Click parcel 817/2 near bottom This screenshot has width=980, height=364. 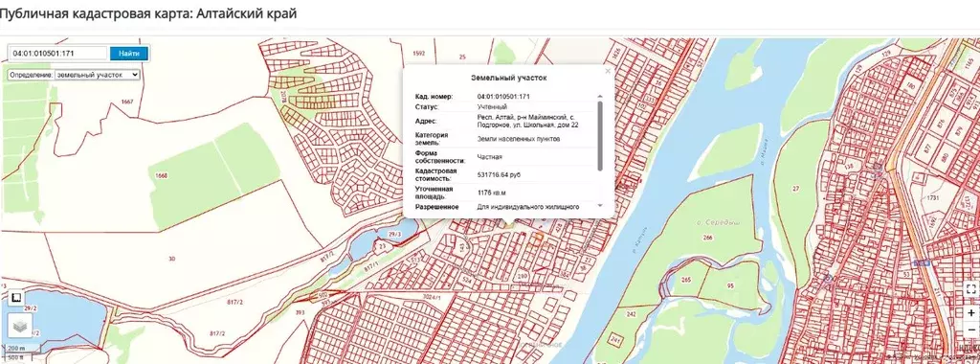(217, 332)
